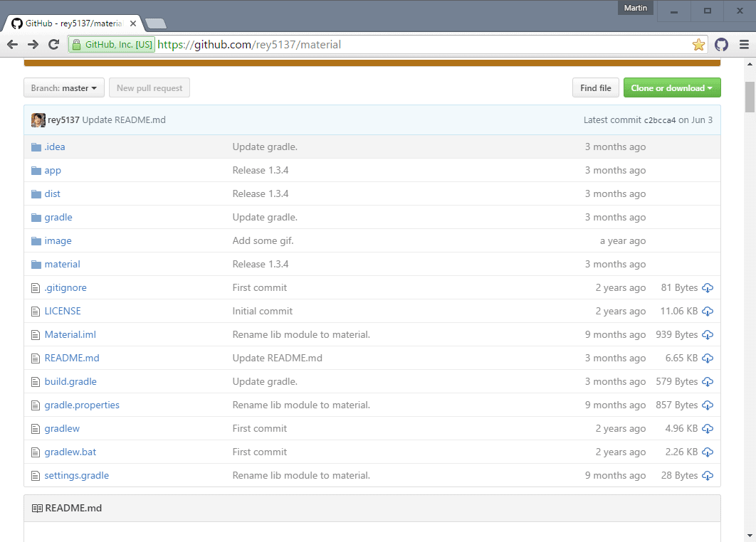Download LICENSE using its cloud download icon

click(x=707, y=311)
